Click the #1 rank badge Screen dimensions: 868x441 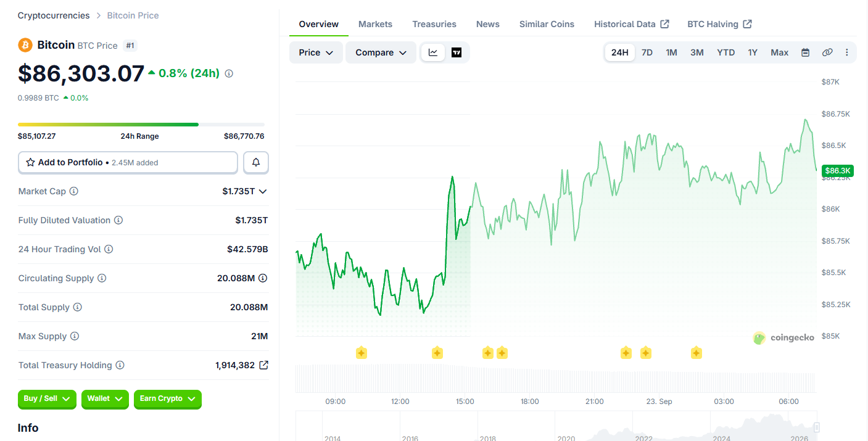click(x=130, y=45)
